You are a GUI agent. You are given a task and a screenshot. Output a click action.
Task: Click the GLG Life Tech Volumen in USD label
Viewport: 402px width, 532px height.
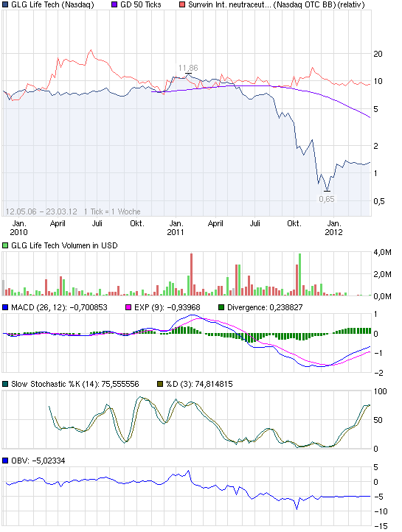[64, 245]
